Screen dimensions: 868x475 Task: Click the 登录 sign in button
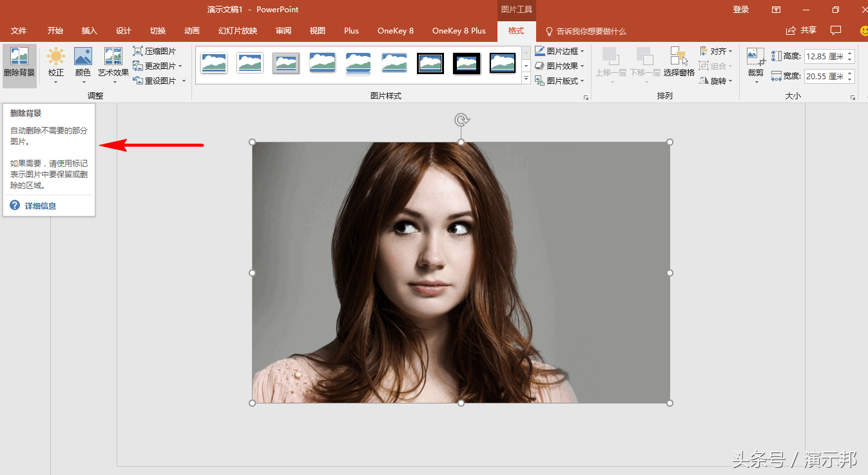(x=741, y=10)
